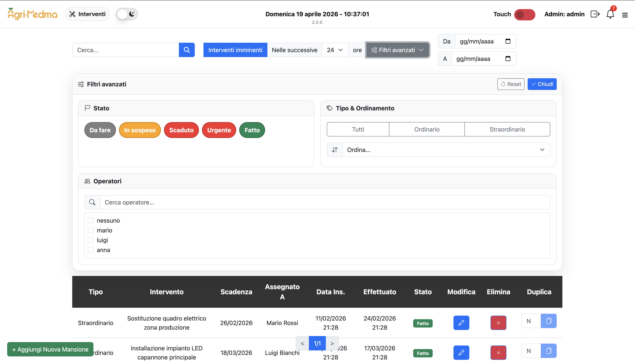Click the Assegnato A column header
The height and width of the screenshot is (364, 635).
282,292
